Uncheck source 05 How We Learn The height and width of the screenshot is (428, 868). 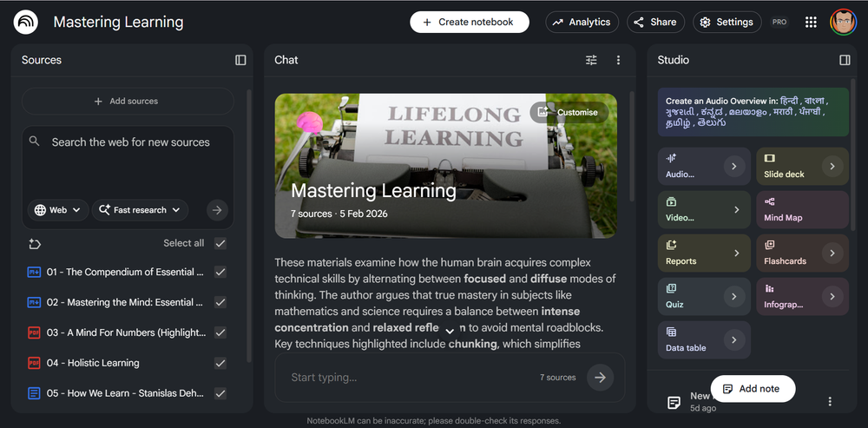[x=220, y=393]
